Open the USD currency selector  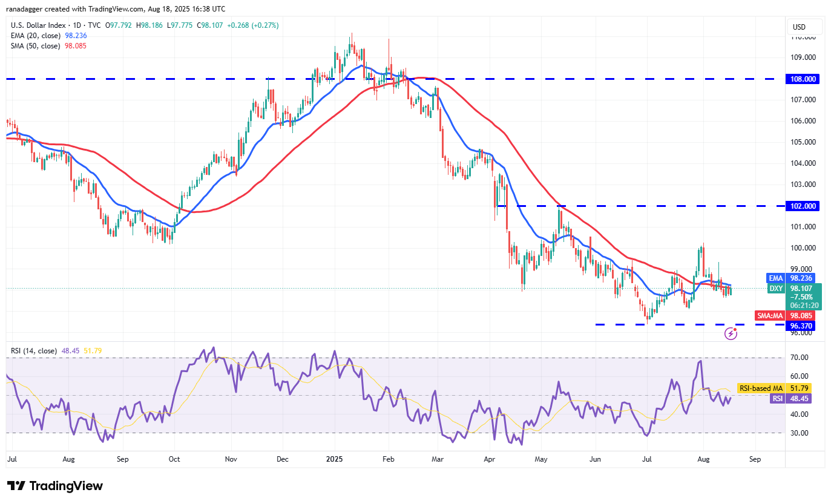(799, 27)
